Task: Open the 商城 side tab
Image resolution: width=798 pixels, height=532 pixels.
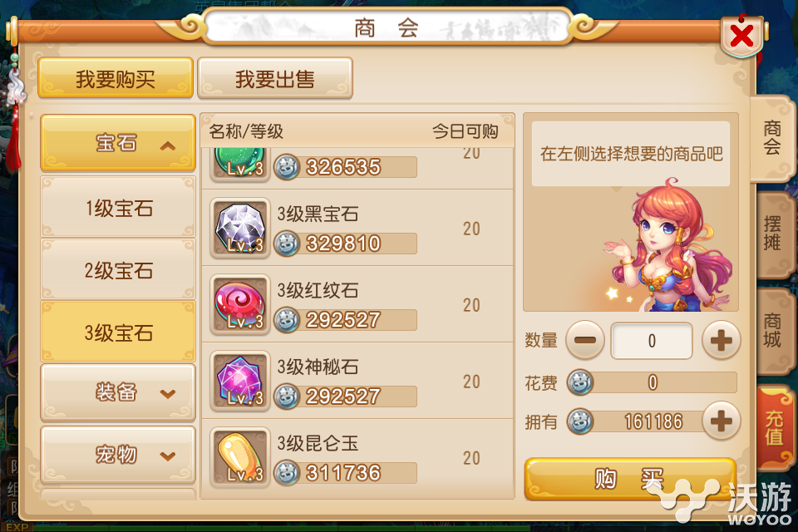Action: click(x=774, y=331)
